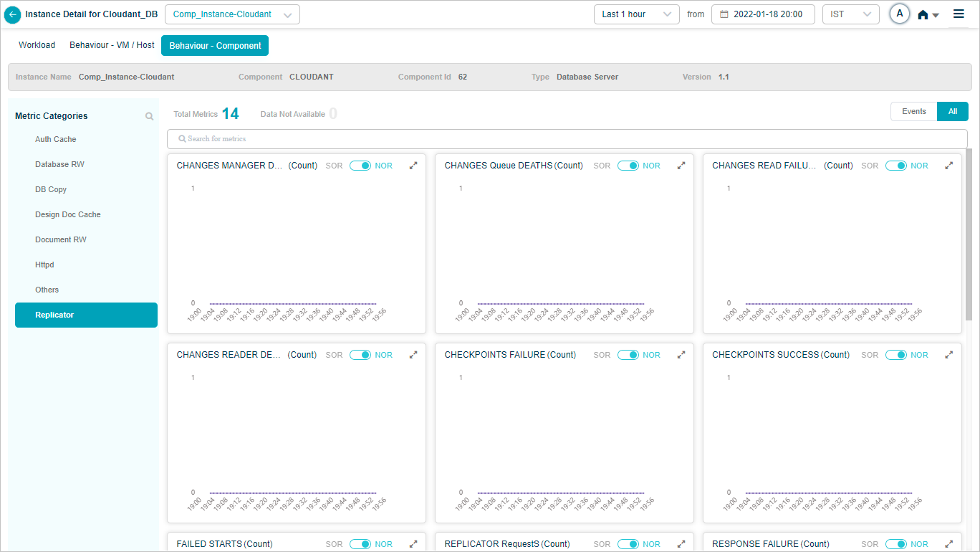Open the Comp_Instance-Cloudant instance dropdown
980x552 pixels.
click(x=232, y=14)
